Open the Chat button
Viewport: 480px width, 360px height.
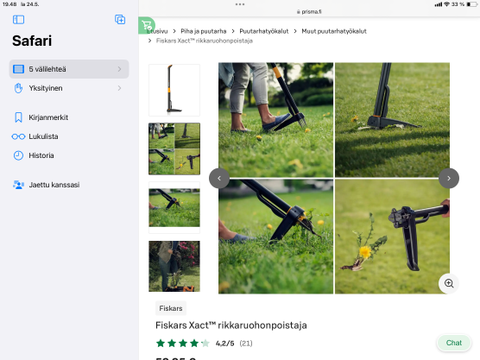click(x=454, y=343)
